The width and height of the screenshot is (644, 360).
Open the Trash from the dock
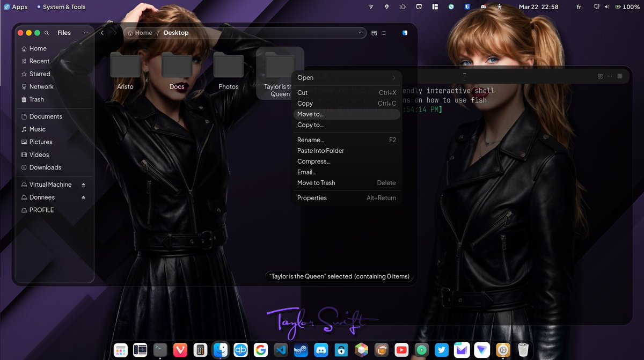[x=523, y=350]
